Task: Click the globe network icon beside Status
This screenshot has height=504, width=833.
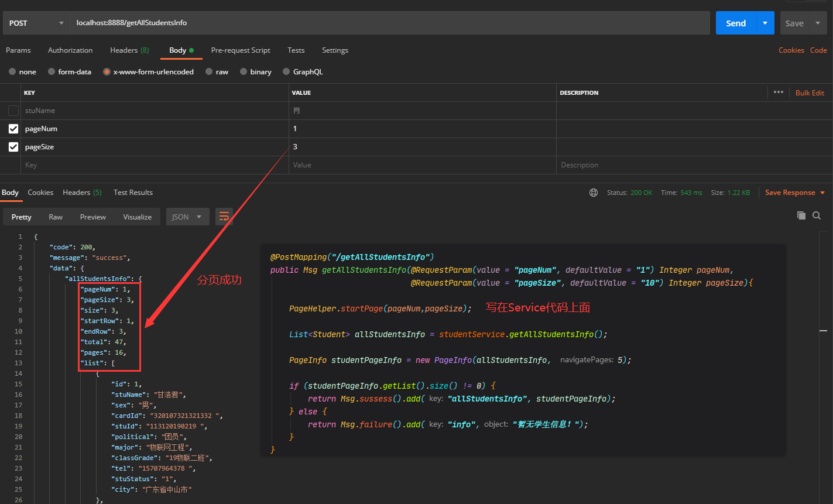Action: click(x=594, y=193)
